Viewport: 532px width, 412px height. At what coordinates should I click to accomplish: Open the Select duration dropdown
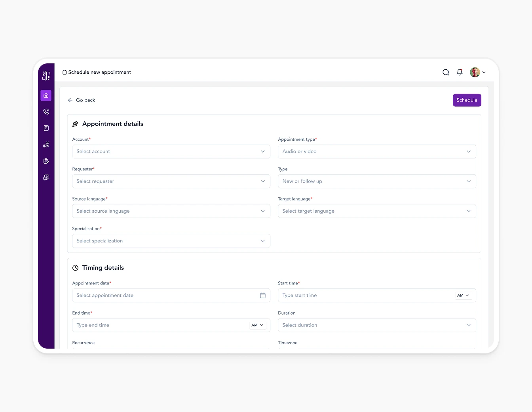click(x=376, y=325)
